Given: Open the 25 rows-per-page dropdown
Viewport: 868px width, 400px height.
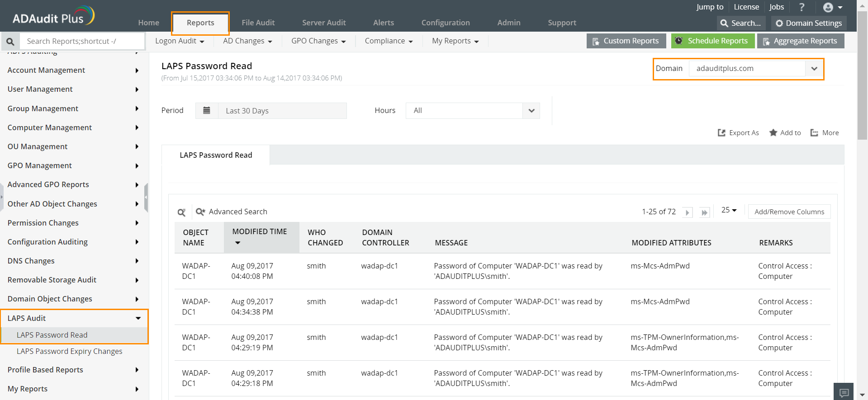Looking at the screenshot, I should pos(729,210).
